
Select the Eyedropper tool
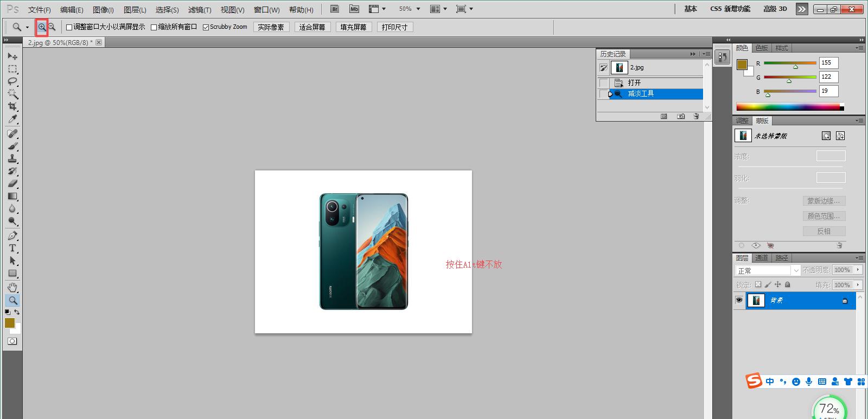12,119
